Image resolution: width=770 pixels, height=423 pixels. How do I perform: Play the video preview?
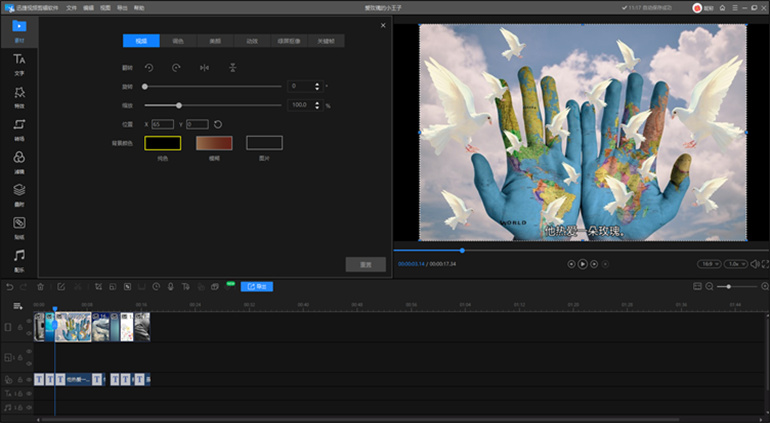(x=582, y=264)
